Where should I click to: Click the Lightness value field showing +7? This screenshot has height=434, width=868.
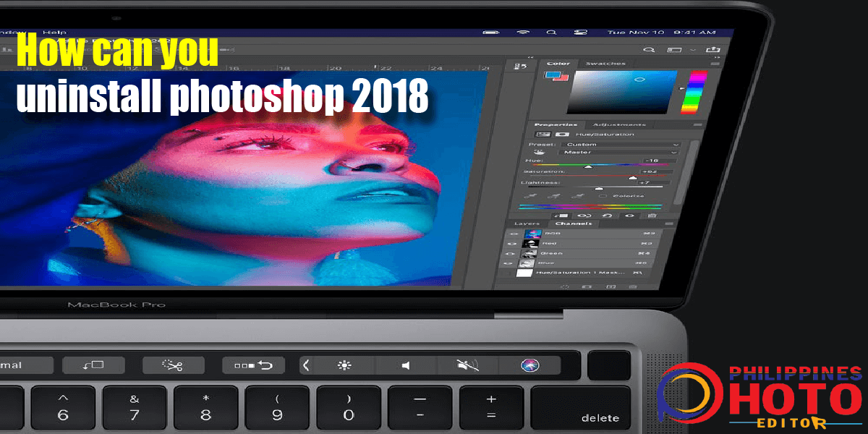pyautogui.click(x=654, y=182)
